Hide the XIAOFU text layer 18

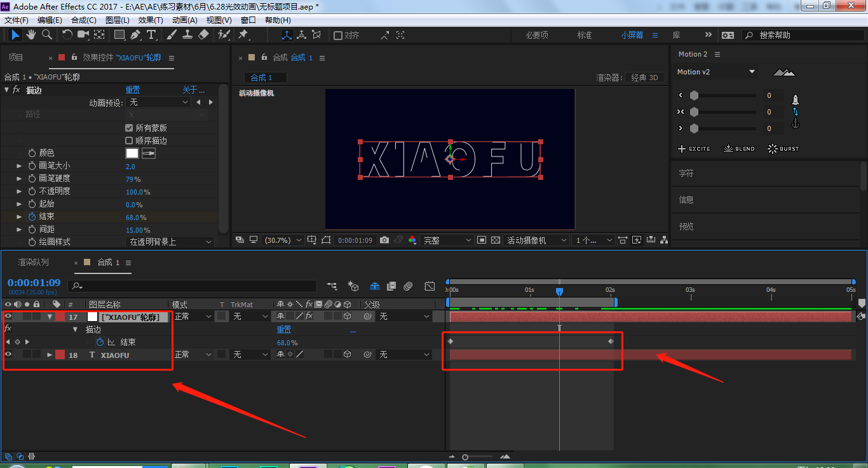9,354
